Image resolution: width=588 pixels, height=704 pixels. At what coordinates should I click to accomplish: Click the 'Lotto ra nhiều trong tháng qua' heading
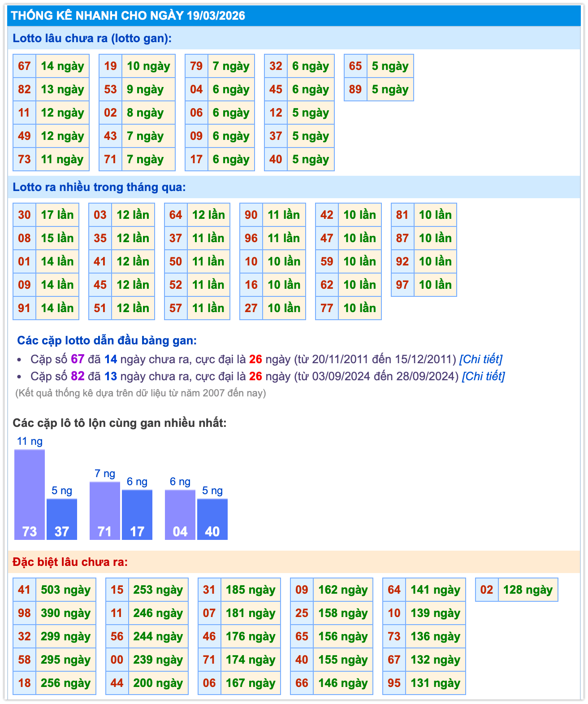(x=99, y=187)
